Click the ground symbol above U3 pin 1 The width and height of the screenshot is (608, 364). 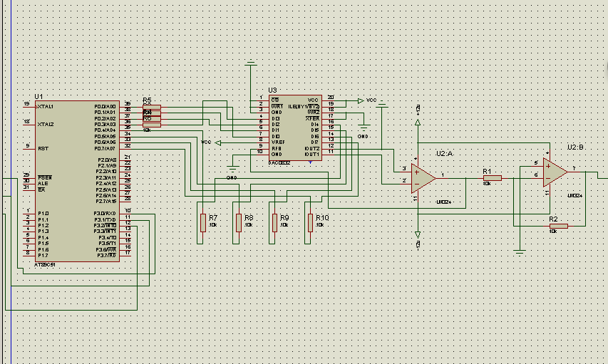click(x=251, y=63)
